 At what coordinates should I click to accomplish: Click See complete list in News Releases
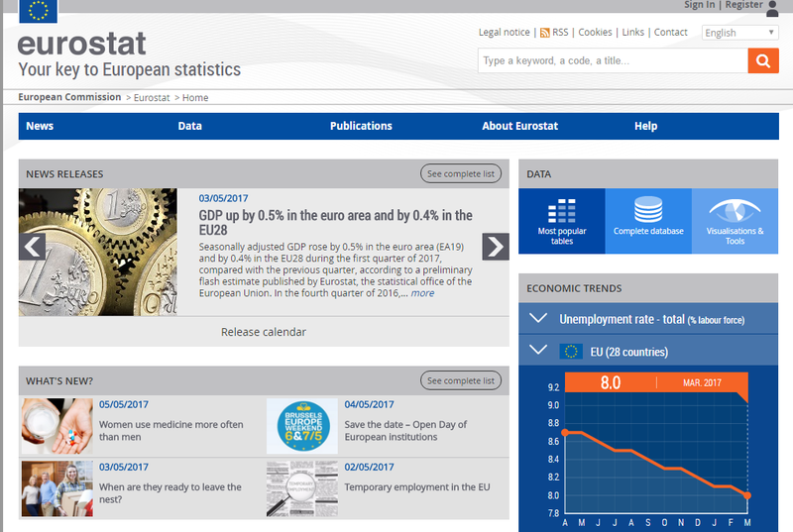pos(461,173)
